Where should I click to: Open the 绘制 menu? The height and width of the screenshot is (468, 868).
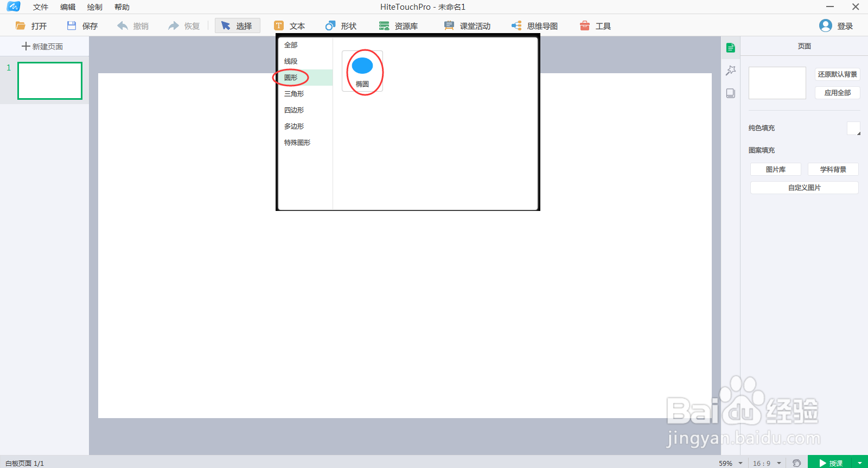[95, 7]
